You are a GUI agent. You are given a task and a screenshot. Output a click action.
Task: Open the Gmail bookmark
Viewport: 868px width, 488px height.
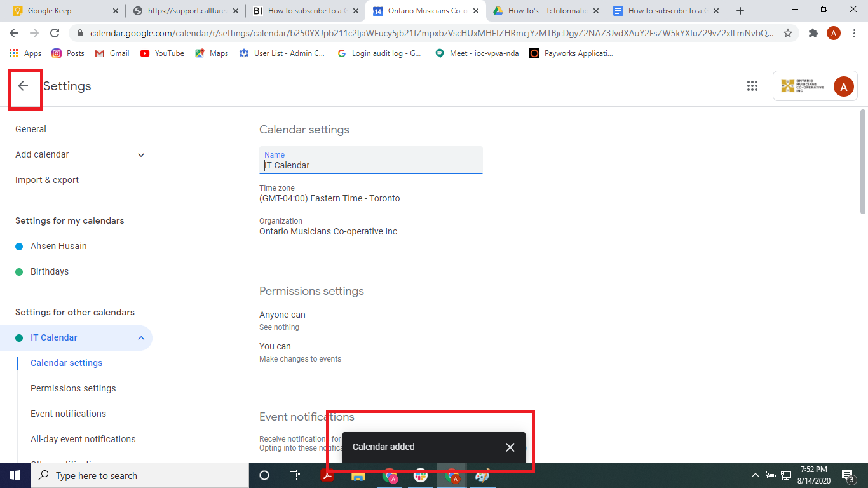click(112, 53)
